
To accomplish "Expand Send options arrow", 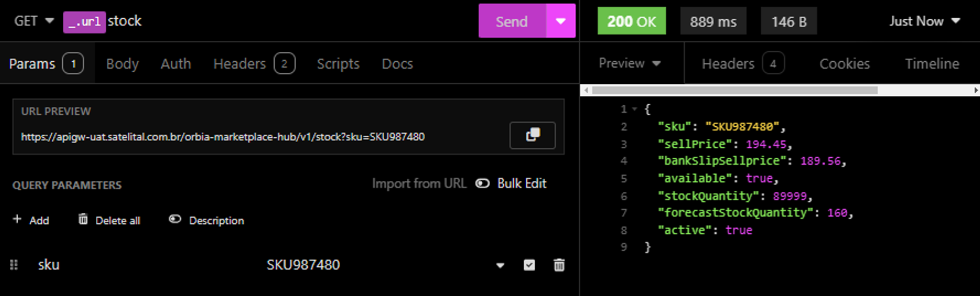I will point(560,21).
